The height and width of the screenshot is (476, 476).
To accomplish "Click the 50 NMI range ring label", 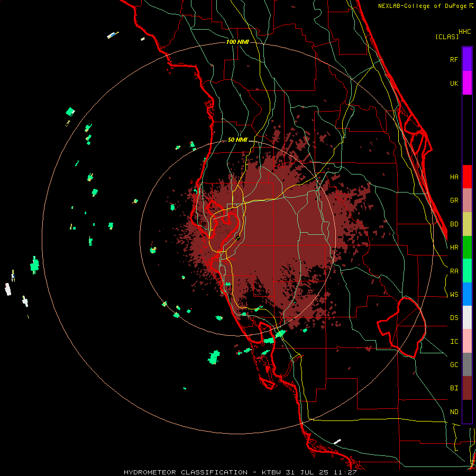I will 237,140.
